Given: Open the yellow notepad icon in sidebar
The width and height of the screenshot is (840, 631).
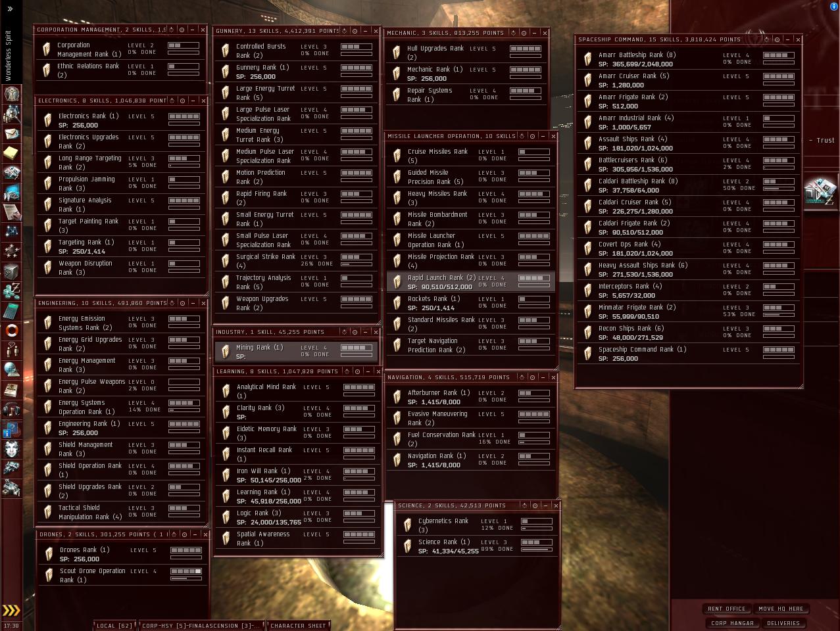Looking at the screenshot, I should click(11, 153).
